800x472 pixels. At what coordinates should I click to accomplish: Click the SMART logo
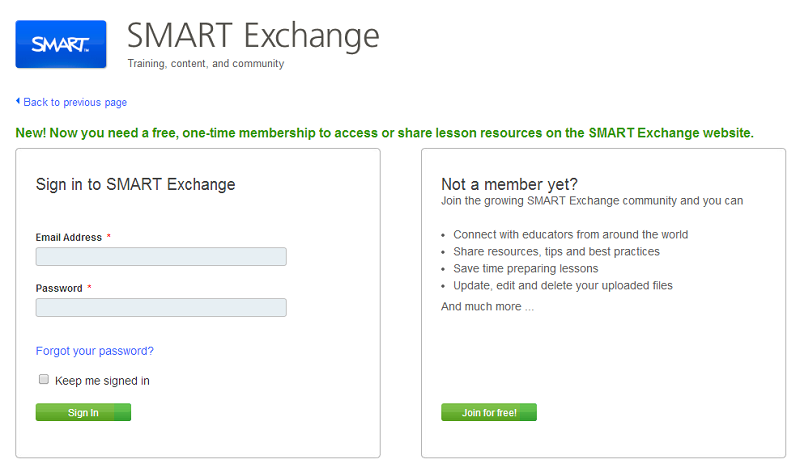(x=61, y=44)
